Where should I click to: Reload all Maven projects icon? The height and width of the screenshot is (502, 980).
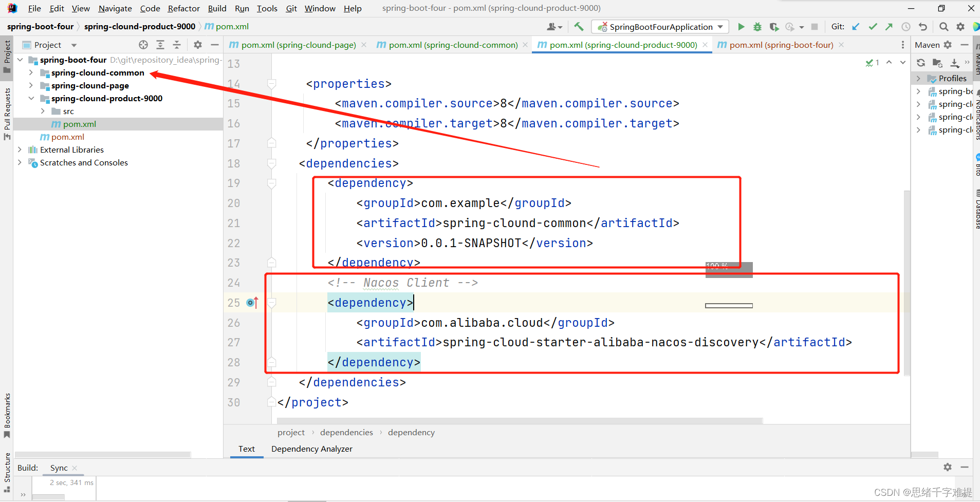click(x=921, y=63)
